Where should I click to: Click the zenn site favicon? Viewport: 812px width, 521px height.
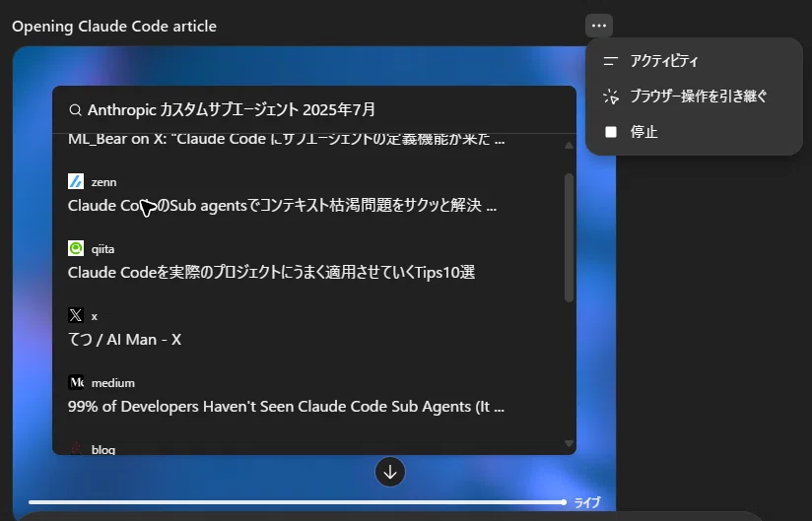click(x=76, y=181)
